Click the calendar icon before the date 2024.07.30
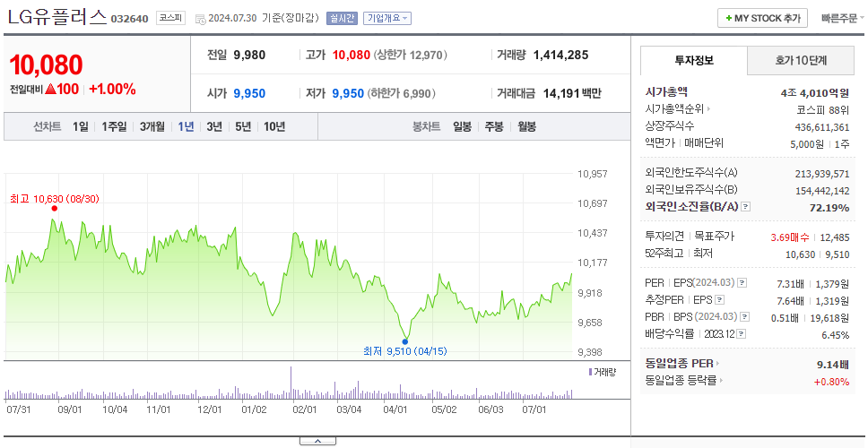Image resolution: width=868 pixels, height=448 pixels. [200, 19]
